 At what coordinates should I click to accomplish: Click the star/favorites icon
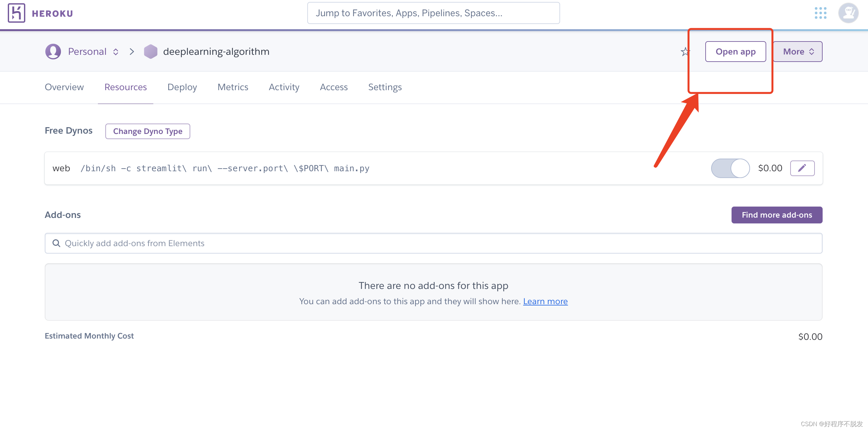click(x=685, y=52)
